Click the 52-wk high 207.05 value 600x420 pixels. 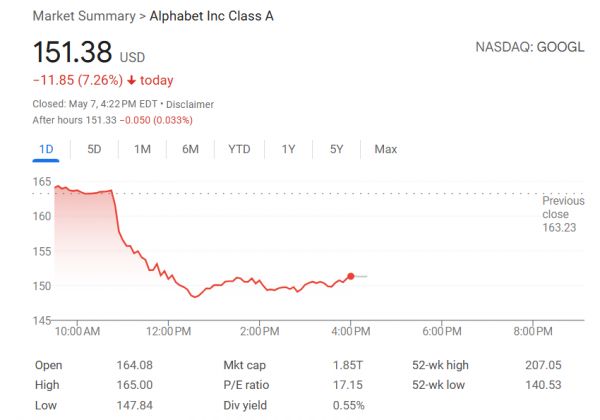[x=545, y=365]
